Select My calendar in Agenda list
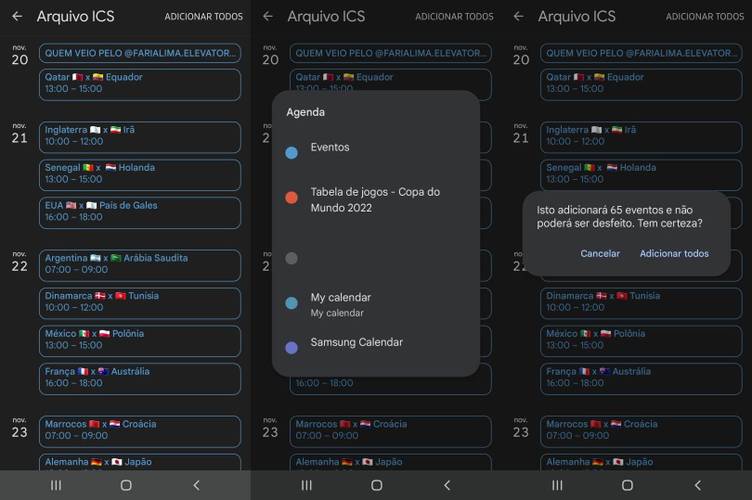752x500 pixels. point(376,304)
